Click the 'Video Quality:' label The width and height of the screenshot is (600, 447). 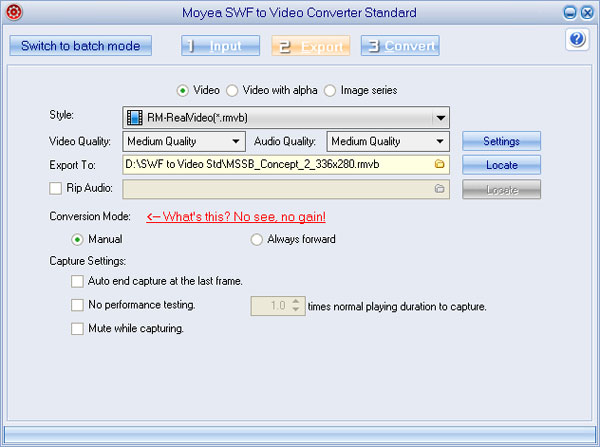pos(80,142)
